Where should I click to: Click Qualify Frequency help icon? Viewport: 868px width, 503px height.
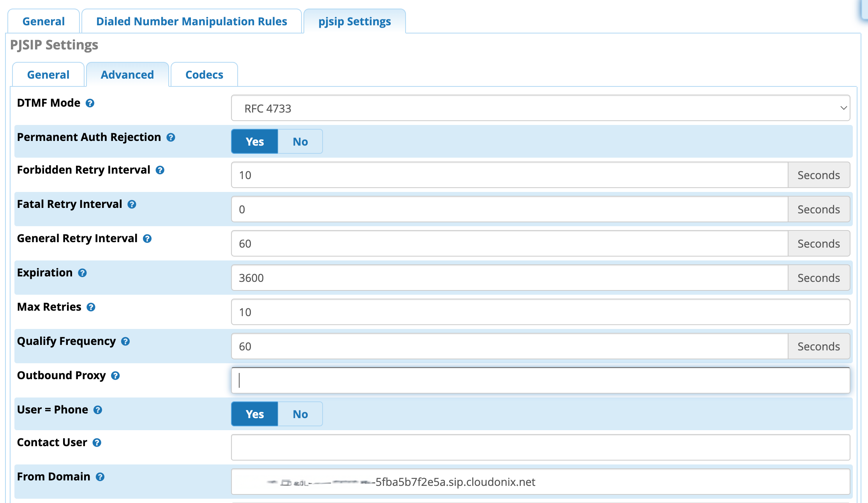coord(125,341)
